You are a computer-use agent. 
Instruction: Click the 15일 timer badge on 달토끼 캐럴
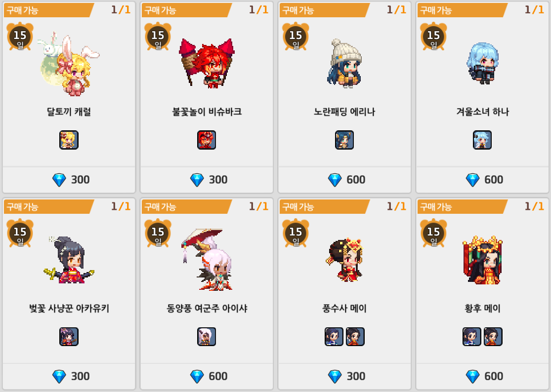tap(20, 37)
